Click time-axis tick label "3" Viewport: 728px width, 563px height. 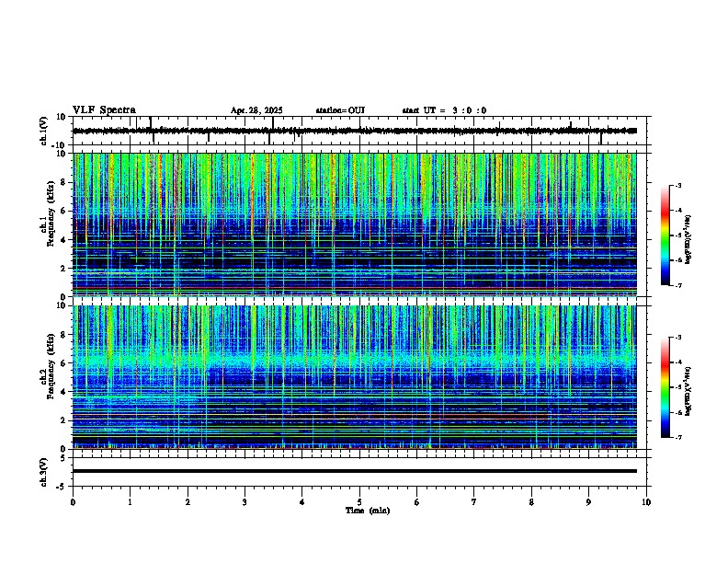[245, 502]
